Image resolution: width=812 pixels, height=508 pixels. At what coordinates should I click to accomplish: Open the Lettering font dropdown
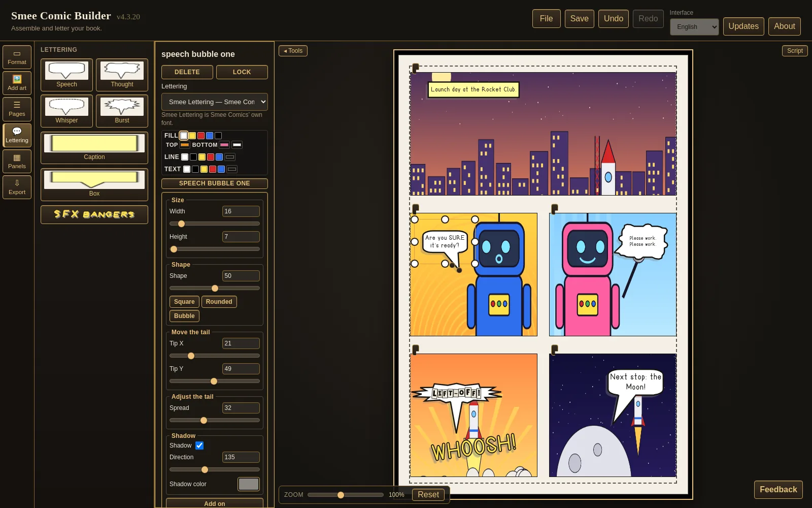[x=215, y=102]
